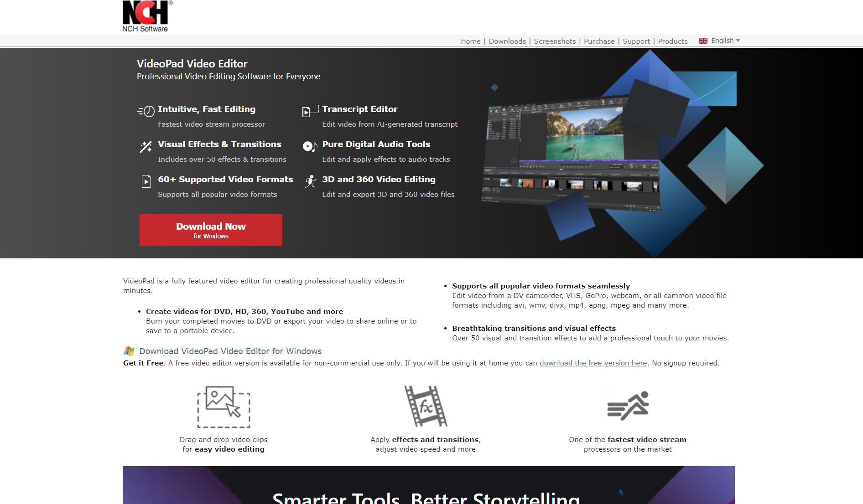Click 60+ Supported Video Formats heading

[x=225, y=179]
